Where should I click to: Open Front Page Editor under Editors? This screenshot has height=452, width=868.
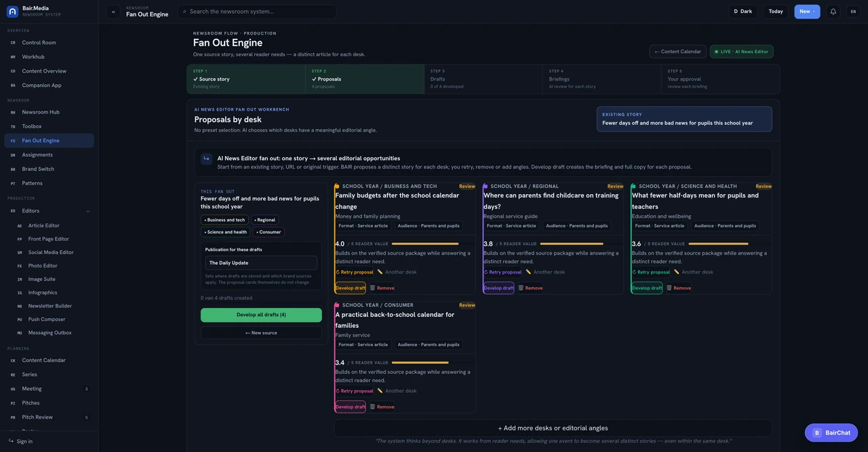pos(52,239)
